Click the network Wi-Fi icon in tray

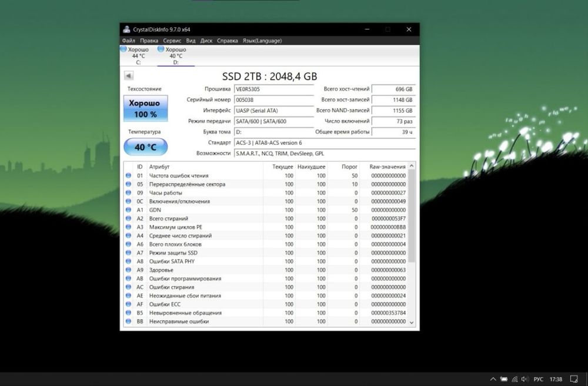click(x=515, y=380)
